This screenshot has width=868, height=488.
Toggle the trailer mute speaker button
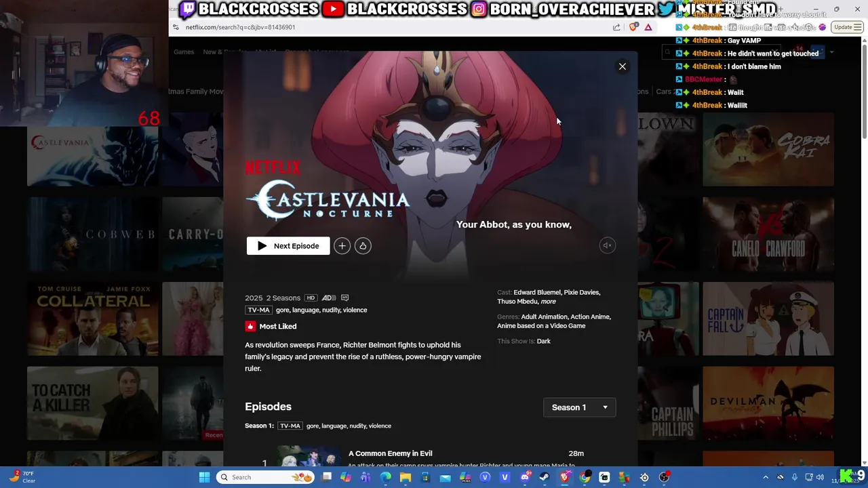coord(608,245)
